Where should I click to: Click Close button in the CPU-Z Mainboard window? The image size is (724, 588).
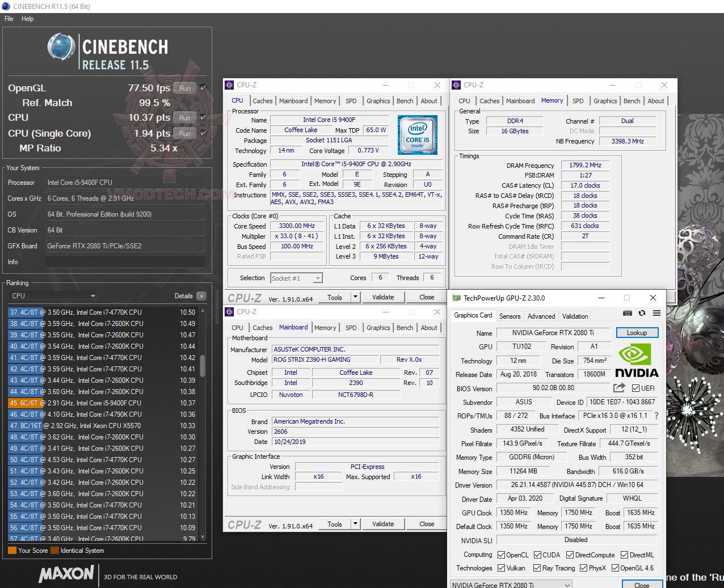(x=427, y=524)
